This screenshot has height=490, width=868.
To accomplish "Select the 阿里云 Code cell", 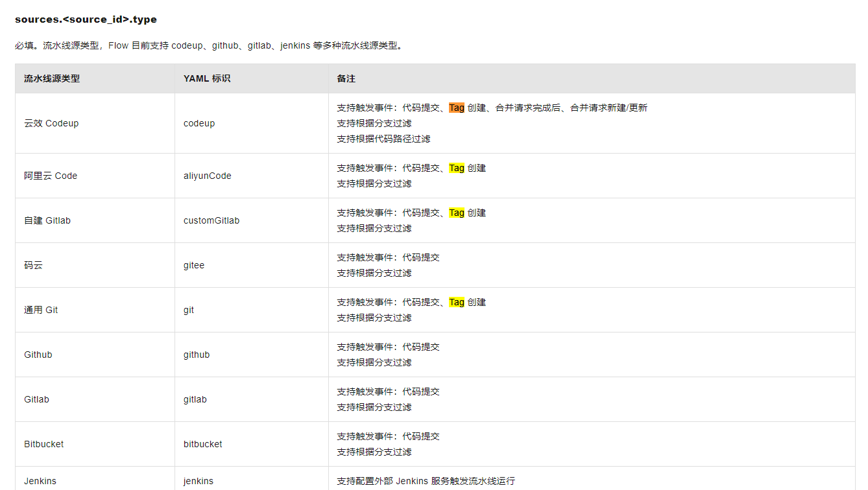I will click(x=95, y=176).
